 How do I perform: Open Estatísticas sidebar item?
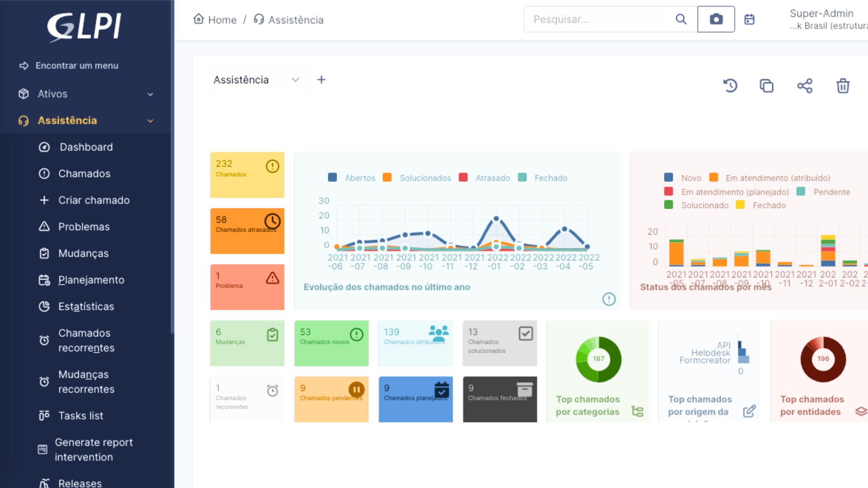click(x=86, y=306)
